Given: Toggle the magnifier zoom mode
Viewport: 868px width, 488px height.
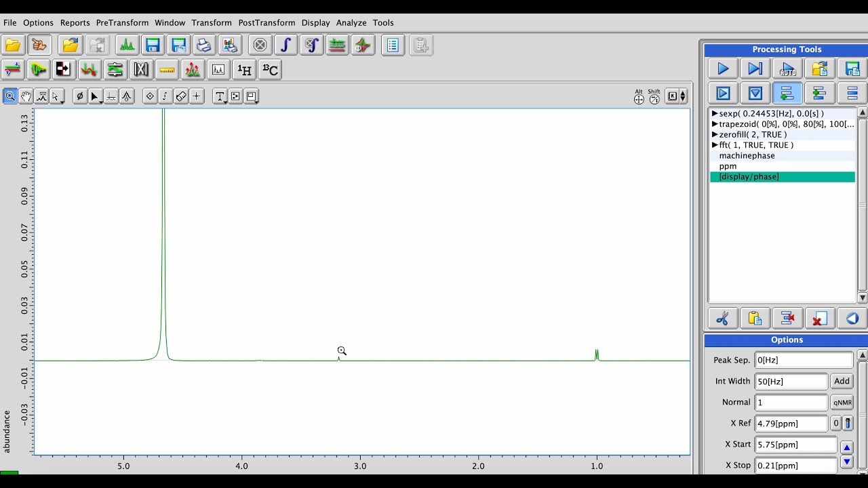Looking at the screenshot, I should (x=10, y=96).
